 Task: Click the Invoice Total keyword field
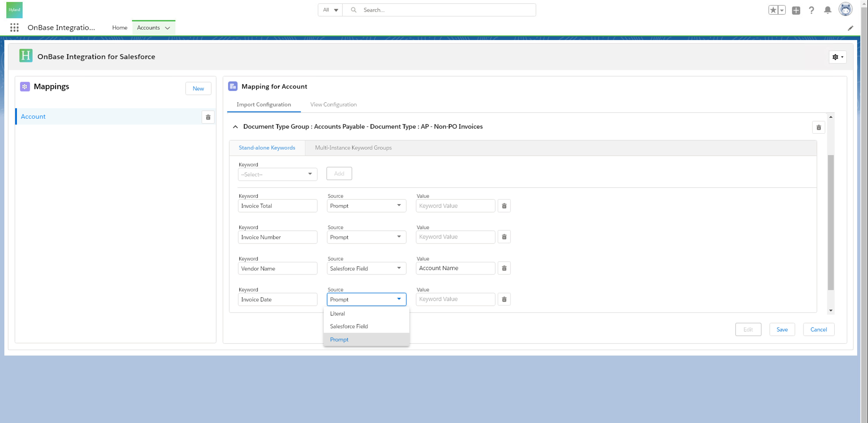tap(278, 206)
